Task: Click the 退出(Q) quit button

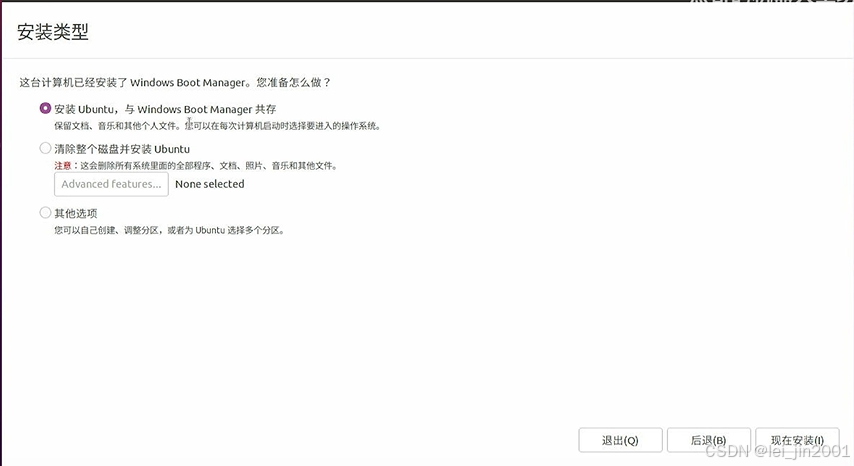Action: pos(620,440)
